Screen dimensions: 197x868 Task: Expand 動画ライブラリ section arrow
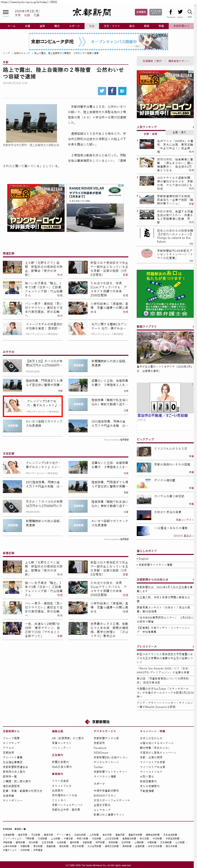click(x=193, y=326)
